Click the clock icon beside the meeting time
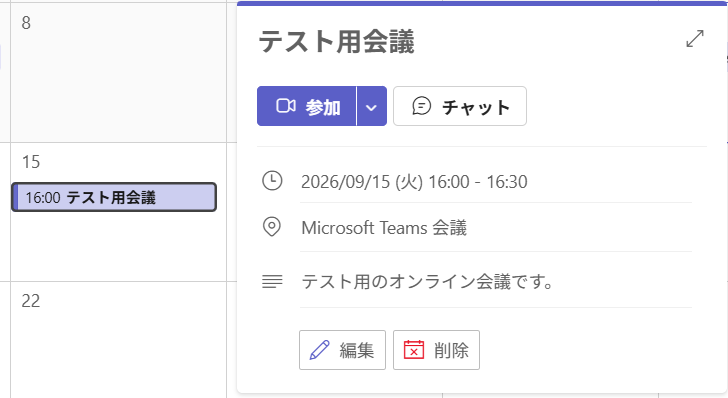 click(272, 181)
